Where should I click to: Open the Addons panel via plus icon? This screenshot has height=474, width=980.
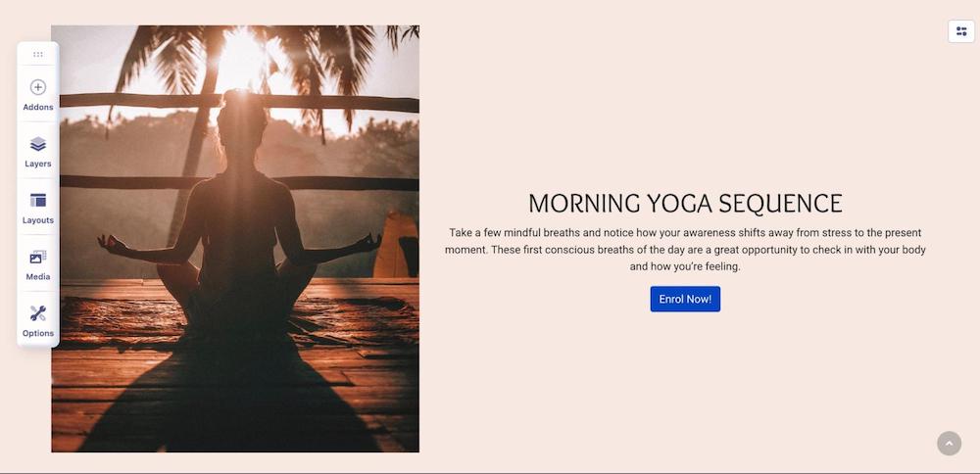pyautogui.click(x=38, y=87)
